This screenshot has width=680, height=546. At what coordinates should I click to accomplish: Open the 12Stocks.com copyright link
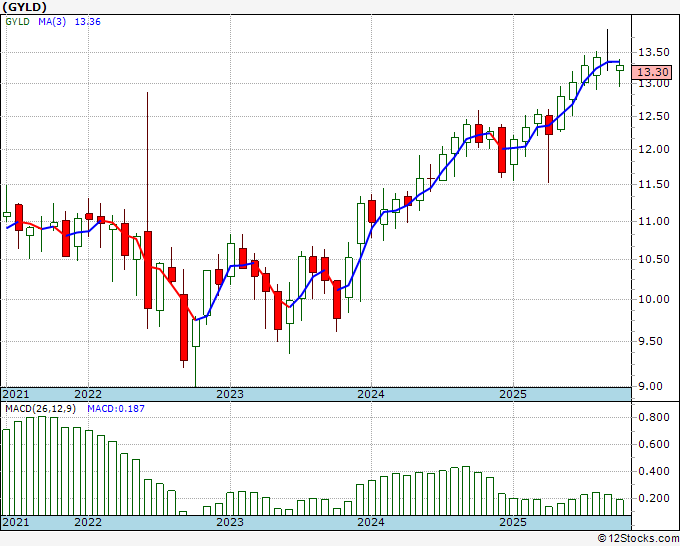638,539
